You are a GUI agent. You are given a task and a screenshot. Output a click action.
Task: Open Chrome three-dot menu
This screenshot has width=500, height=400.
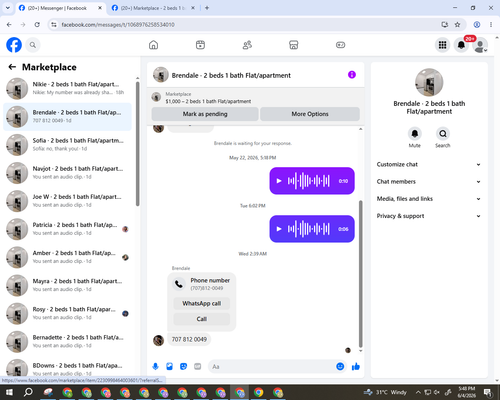(491, 25)
